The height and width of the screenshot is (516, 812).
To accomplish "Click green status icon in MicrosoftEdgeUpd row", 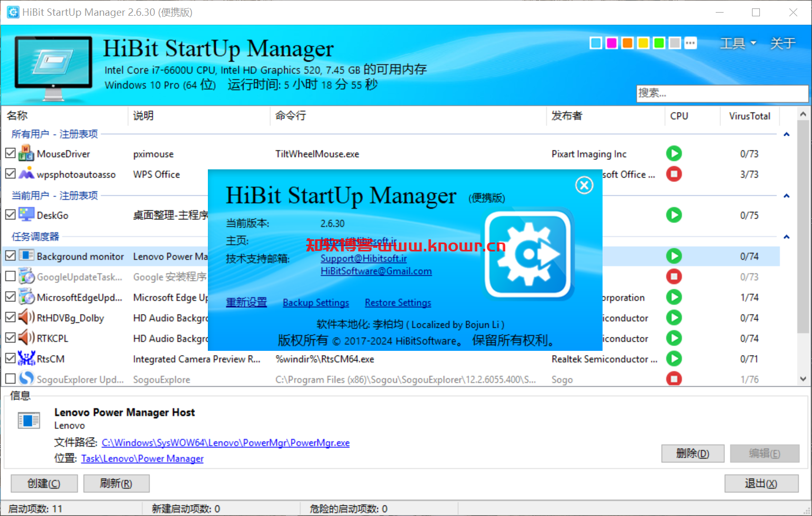I will click(674, 297).
